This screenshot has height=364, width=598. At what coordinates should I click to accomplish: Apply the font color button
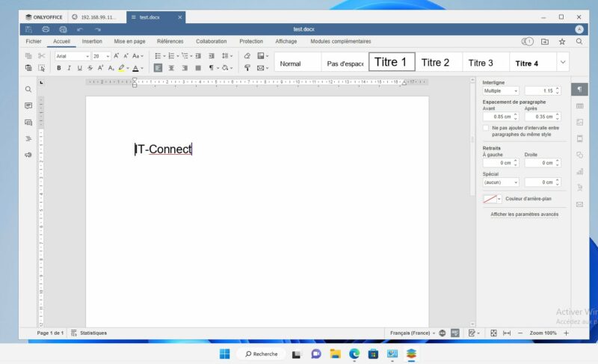click(x=135, y=68)
